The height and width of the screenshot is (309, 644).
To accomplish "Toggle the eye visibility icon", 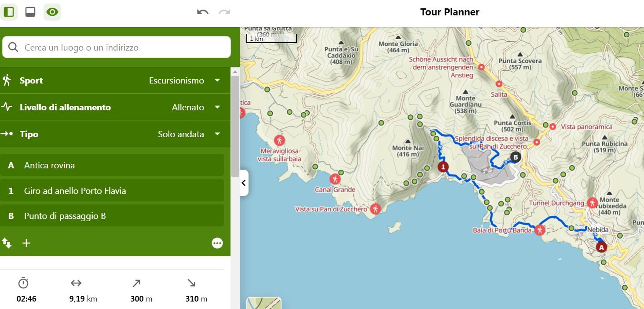I will pos(52,12).
